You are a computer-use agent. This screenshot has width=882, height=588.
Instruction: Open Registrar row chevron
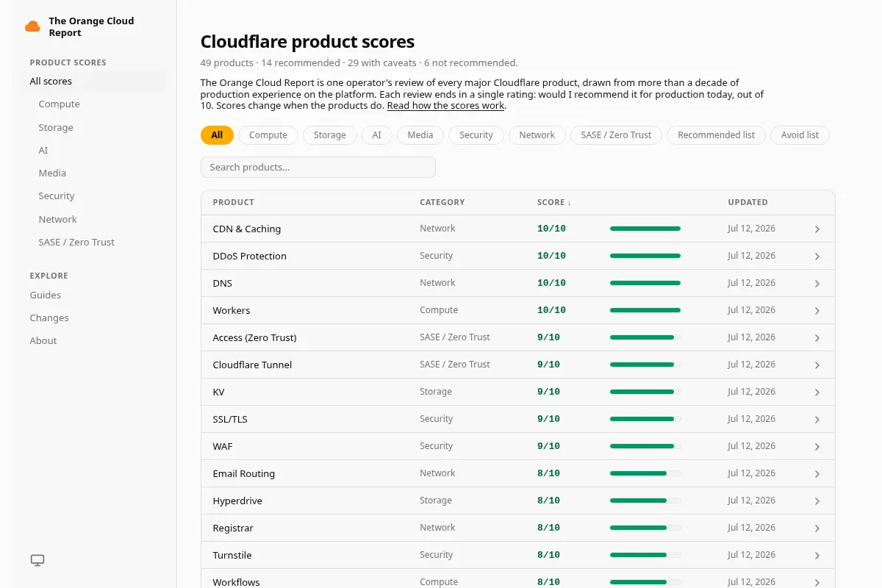(817, 528)
